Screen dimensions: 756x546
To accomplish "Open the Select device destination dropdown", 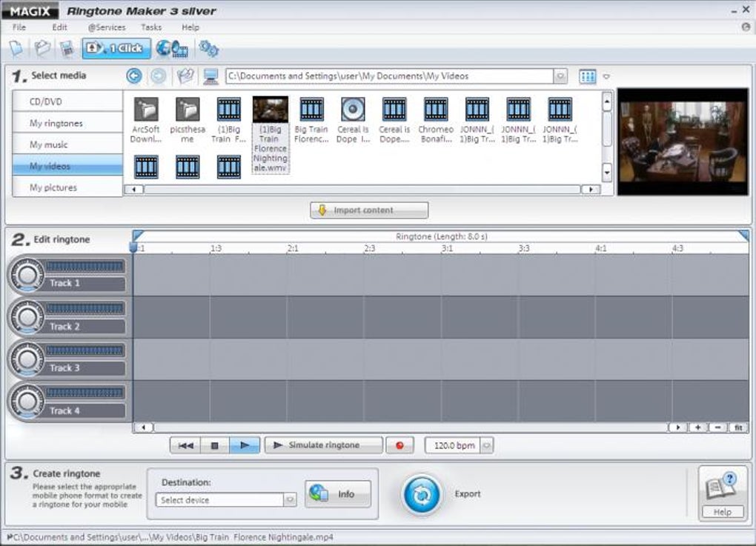I will click(x=290, y=500).
